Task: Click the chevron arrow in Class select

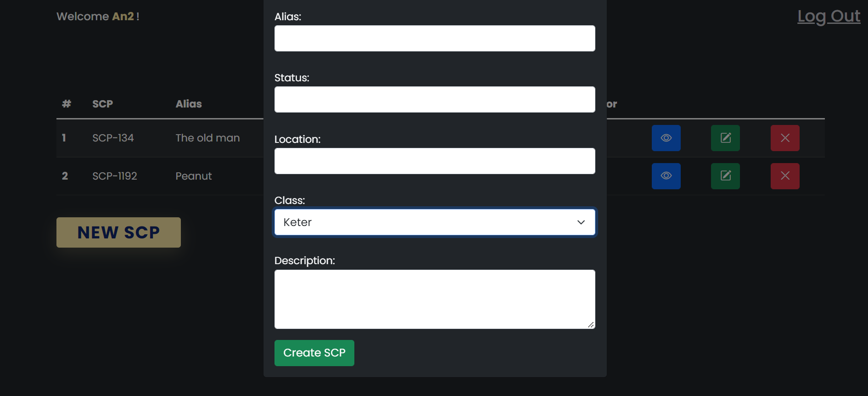Action: tap(581, 222)
